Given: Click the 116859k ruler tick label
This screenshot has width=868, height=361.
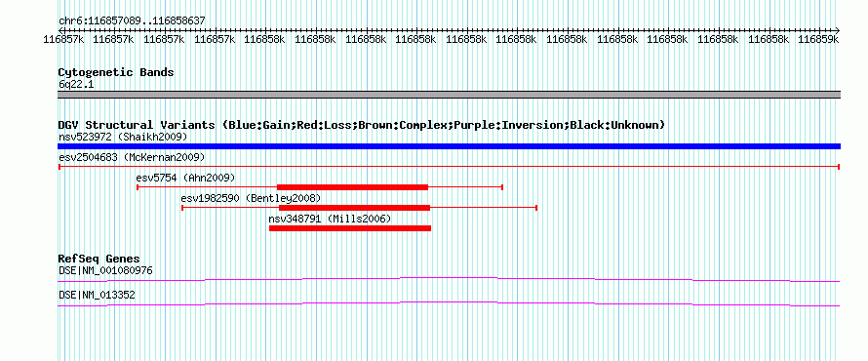Looking at the screenshot, I should coord(818,39).
